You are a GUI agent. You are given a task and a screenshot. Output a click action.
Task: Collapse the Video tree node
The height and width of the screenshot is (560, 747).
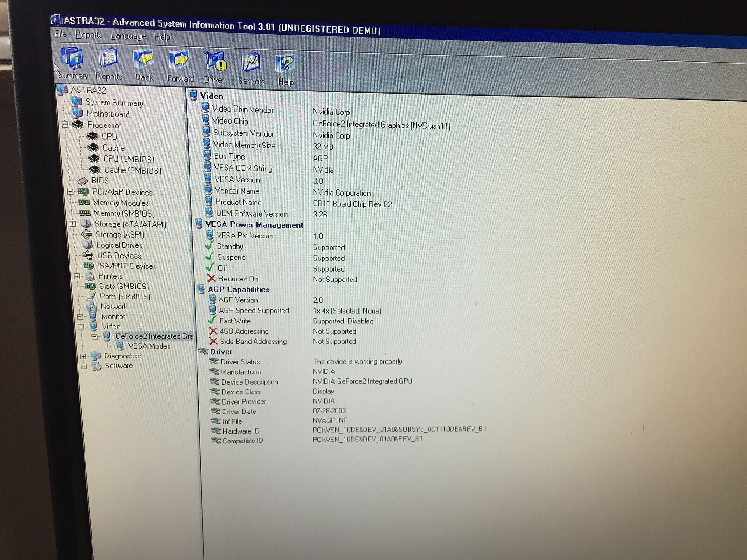coord(81,327)
